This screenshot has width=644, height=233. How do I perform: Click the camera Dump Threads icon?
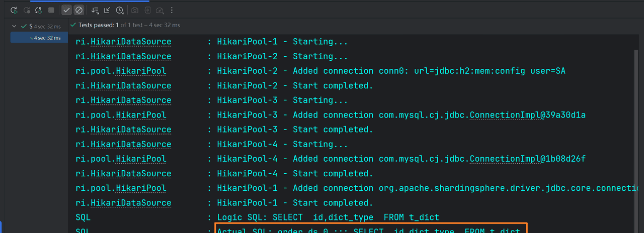[134, 10]
